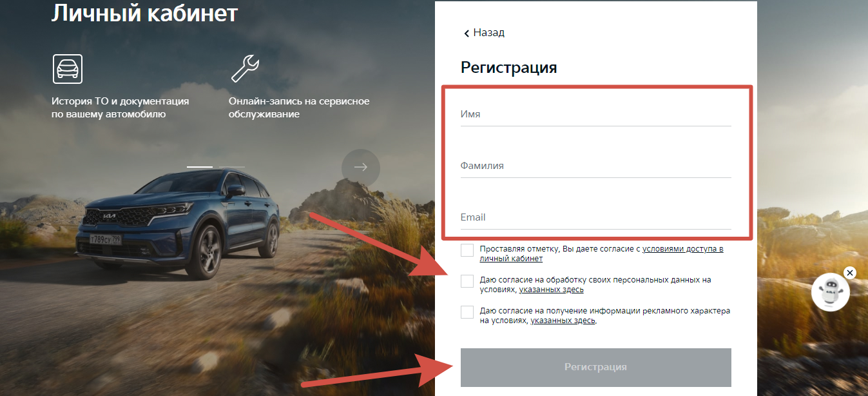Click the 'Онлайн-запись на сервисное обслуживание' text
868x396 pixels.
[x=299, y=108]
